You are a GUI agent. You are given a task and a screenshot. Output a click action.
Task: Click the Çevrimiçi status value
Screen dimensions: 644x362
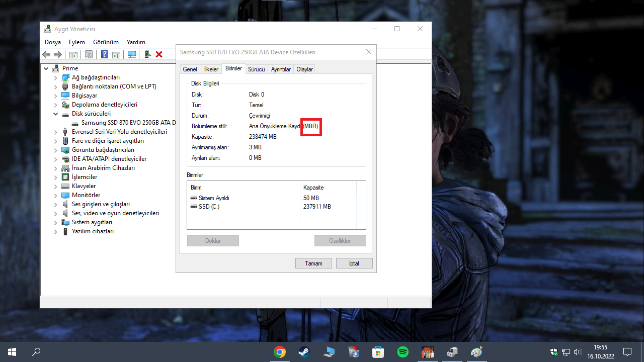[260, 116]
